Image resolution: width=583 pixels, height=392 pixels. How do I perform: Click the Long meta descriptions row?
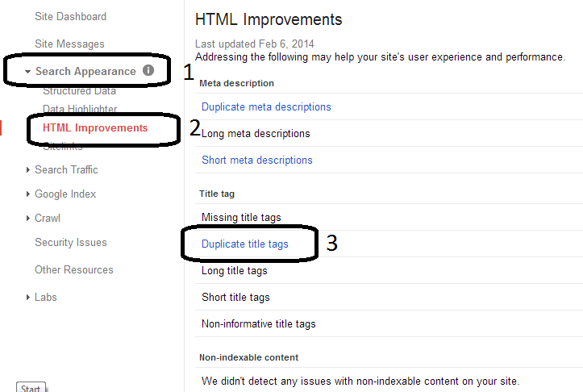click(256, 133)
